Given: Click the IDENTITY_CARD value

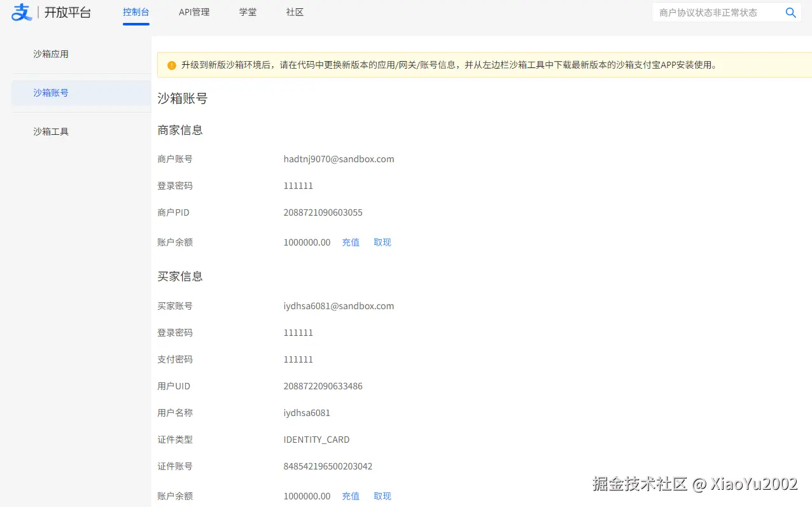Looking at the screenshot, I should point(317,440).
